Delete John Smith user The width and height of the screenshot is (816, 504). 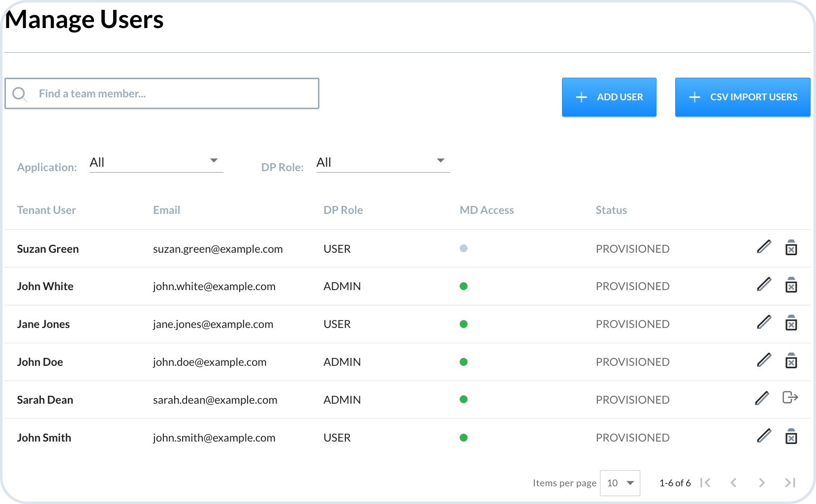791,436
